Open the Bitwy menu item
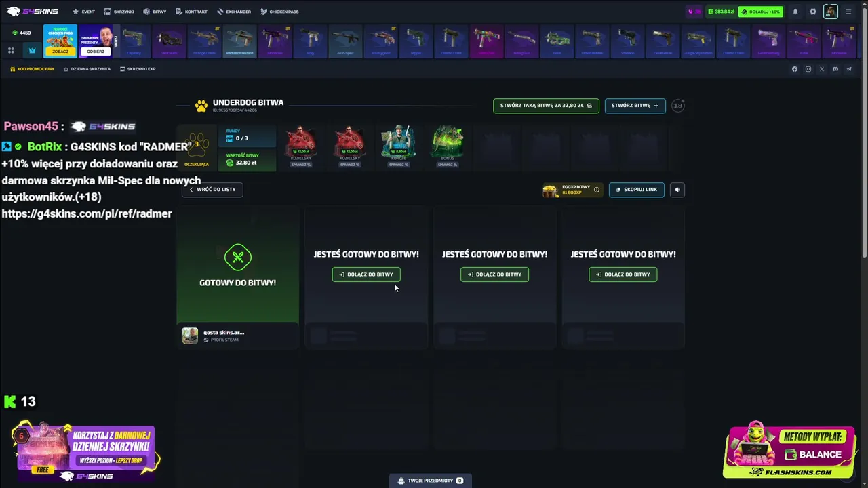 [x=155, y=12]
